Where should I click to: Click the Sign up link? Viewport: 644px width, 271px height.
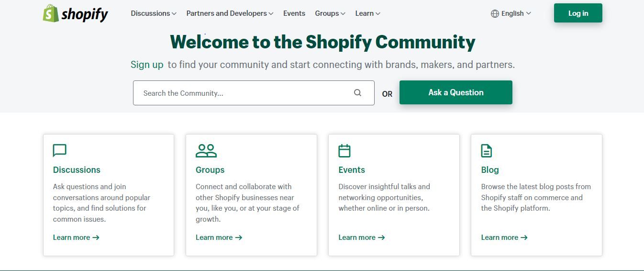click(x=147, y=65)
